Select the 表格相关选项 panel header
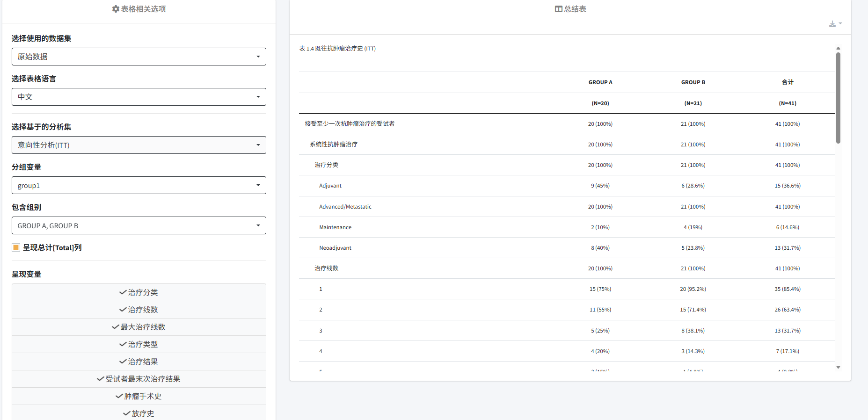This screenshot has height=420, width=868. pos(143,9)
